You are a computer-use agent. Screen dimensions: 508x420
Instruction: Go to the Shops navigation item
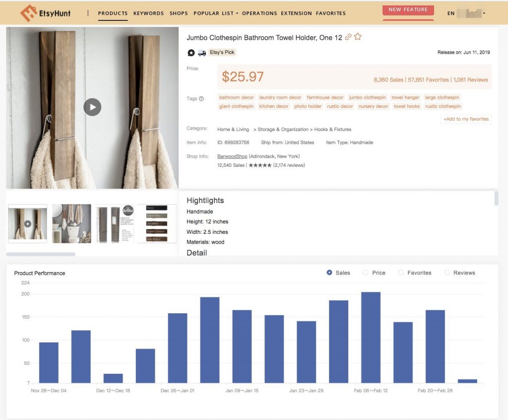pyautogui.click(x=179, y=13)
